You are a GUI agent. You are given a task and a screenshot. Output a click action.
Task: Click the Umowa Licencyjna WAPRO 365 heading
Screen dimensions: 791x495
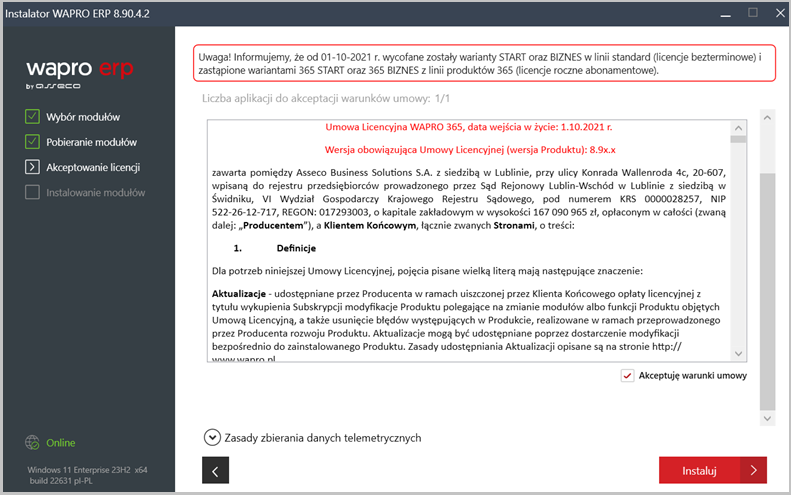click(x=469, y=127)
